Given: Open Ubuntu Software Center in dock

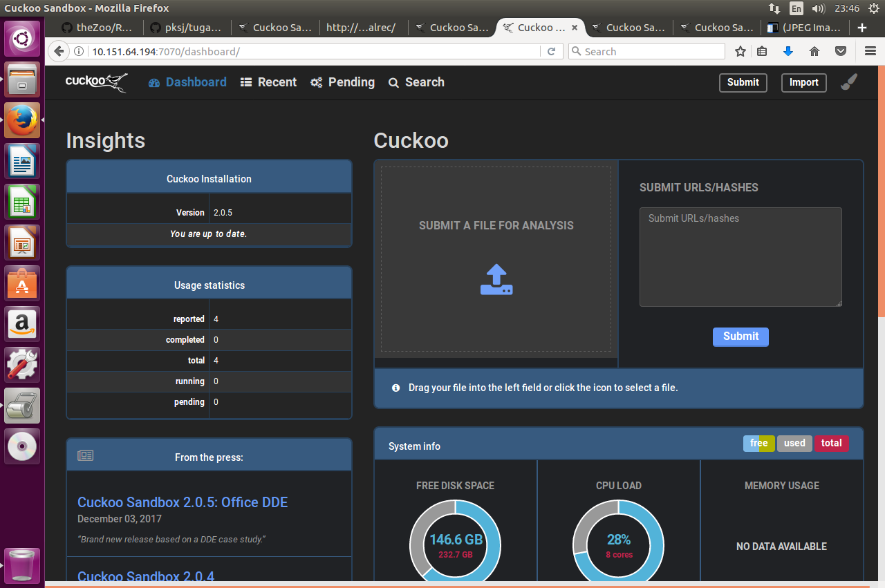Looking at the screenshot, I should point(23,283).
